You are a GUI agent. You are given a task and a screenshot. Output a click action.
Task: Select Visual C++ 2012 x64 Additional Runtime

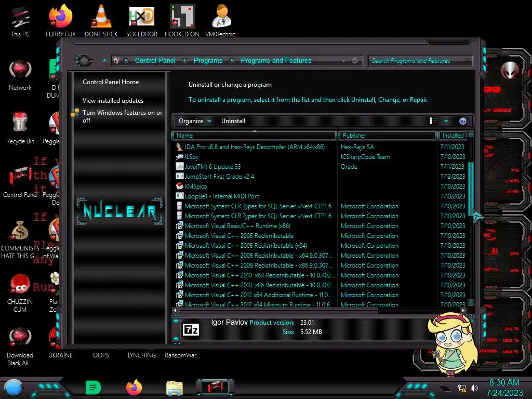tap(259, 295)
